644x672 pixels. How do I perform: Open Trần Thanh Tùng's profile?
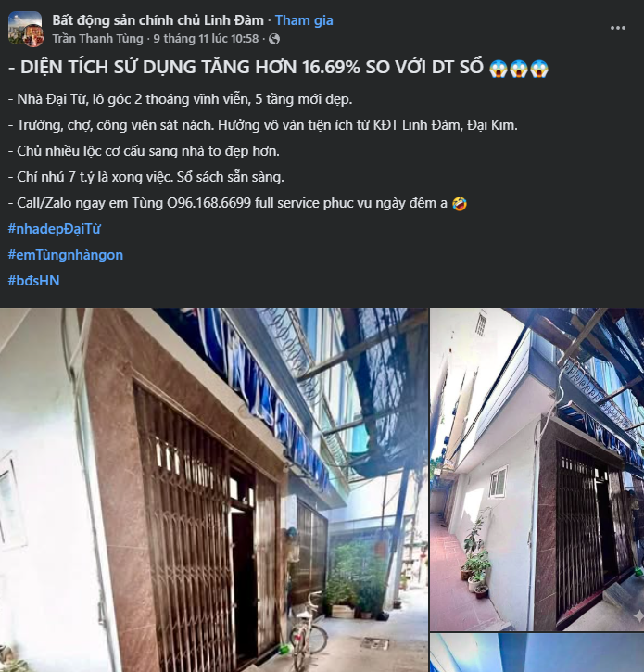97,39
